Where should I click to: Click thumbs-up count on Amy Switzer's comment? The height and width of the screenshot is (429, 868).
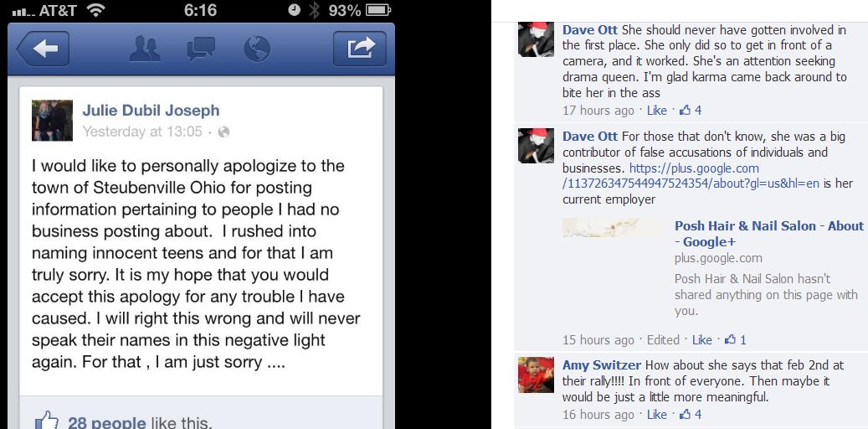pos(691,414)
